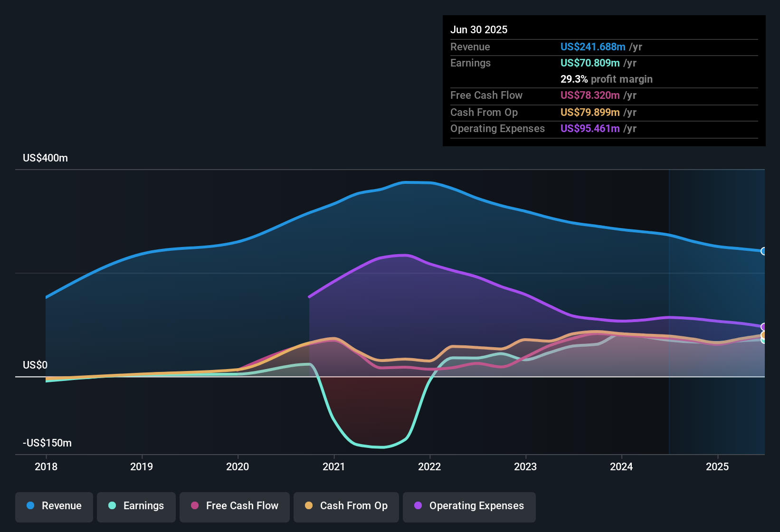Toggle the Operating Expenses series visibility
780x532 pixels.
tap(469, 506)
